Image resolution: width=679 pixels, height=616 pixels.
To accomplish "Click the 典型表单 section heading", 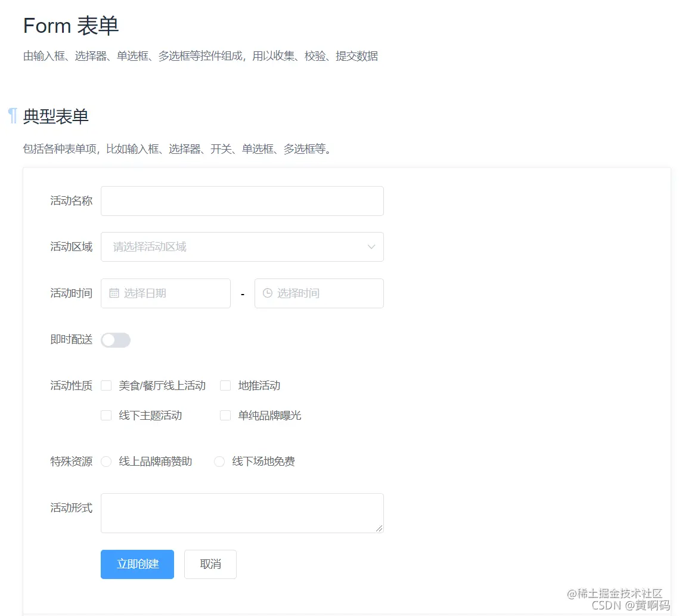I will 56,116.
